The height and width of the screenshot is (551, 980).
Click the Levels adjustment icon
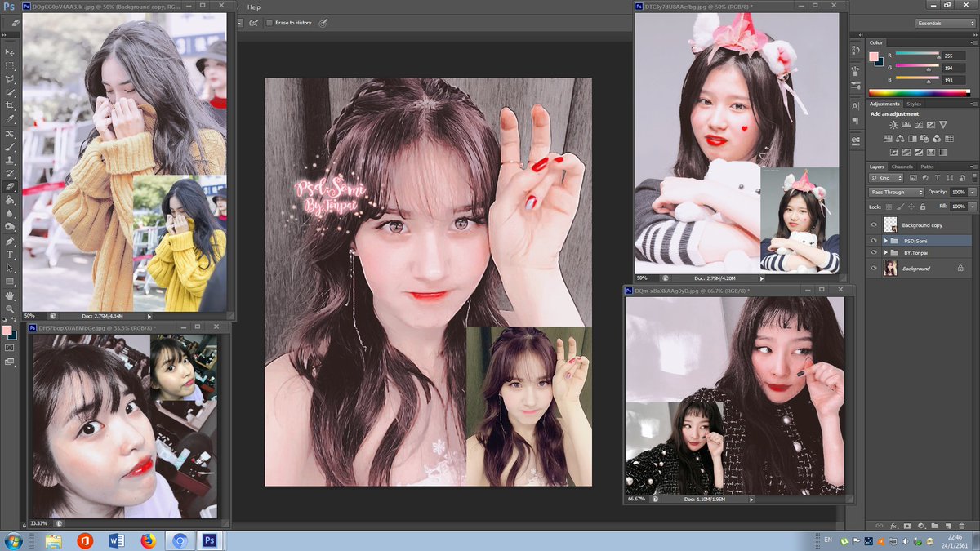[x=906, y=125]
